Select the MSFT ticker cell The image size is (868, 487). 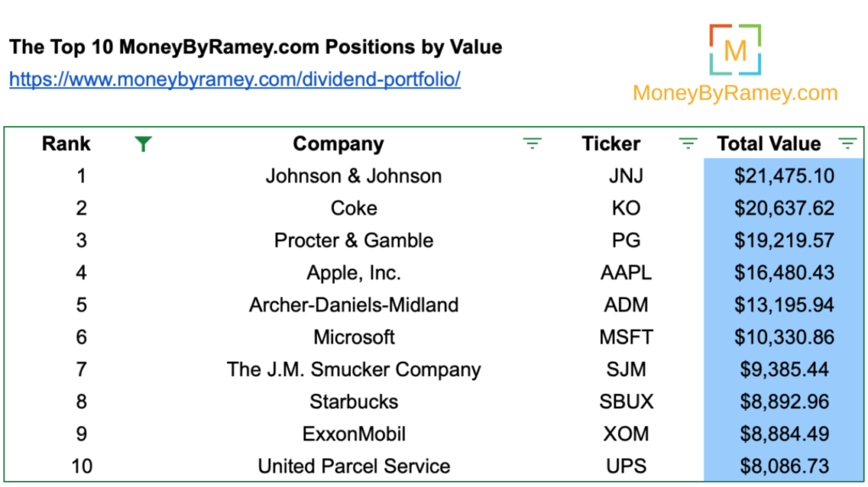point(626,337)
